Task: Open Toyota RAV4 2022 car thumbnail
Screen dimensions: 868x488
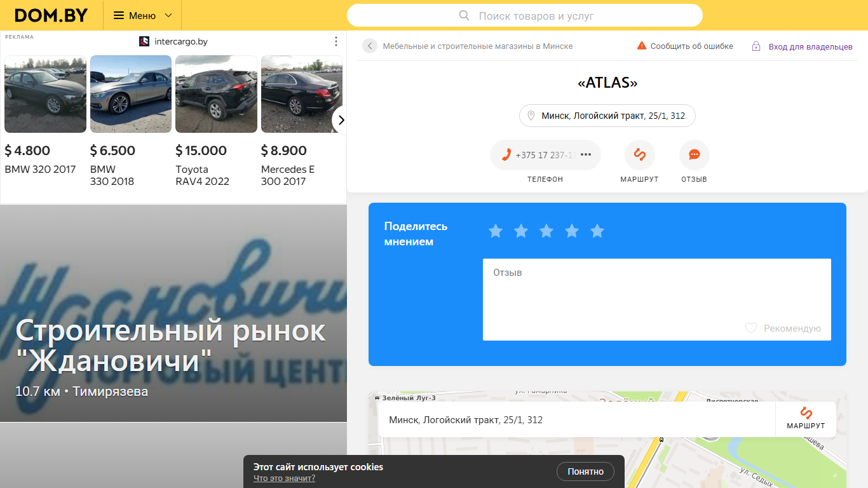Action: tap(216, 94)
